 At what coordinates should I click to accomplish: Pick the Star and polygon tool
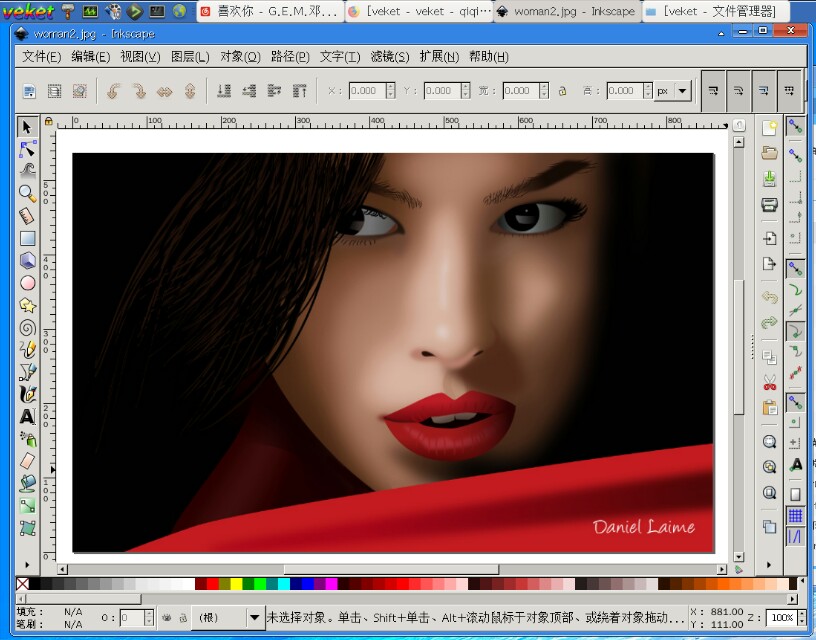tap(27, 305)
